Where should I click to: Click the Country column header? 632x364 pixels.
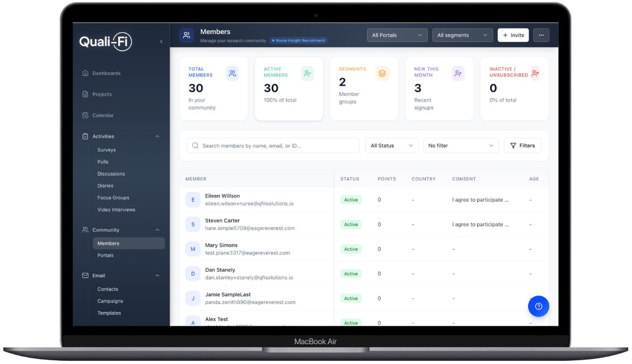[424, 179]
